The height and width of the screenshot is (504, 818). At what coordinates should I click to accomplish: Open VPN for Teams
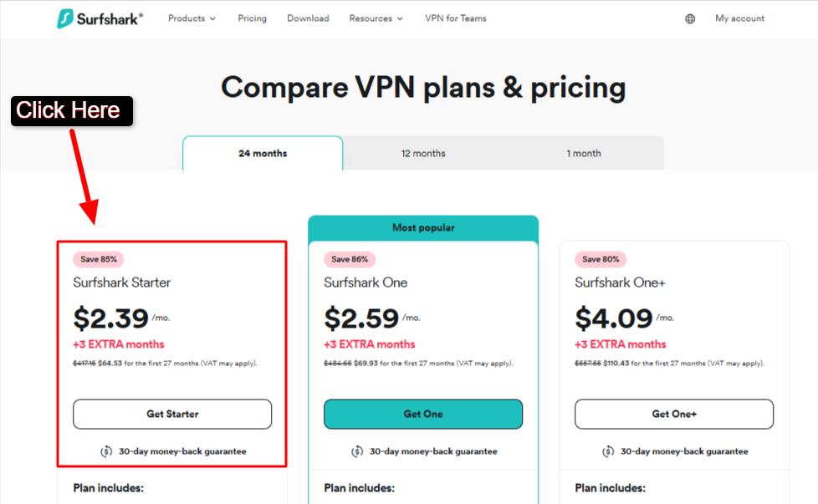[455, 18]
